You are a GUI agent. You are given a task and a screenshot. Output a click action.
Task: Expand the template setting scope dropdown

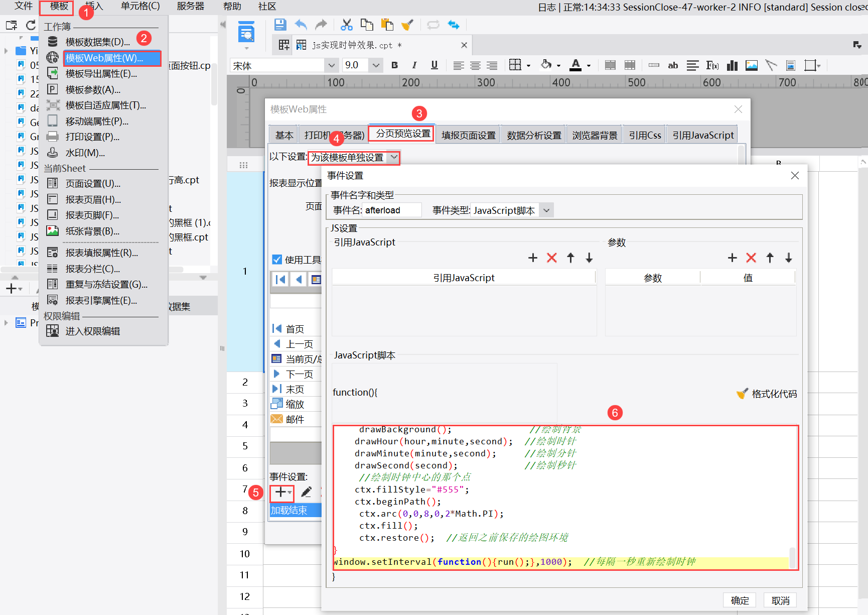click(x=394, y=158)
